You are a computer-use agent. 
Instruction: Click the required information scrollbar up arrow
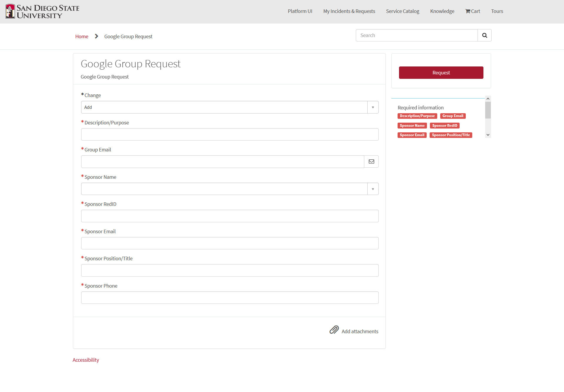pyautogui.click(x=488, y=99)
